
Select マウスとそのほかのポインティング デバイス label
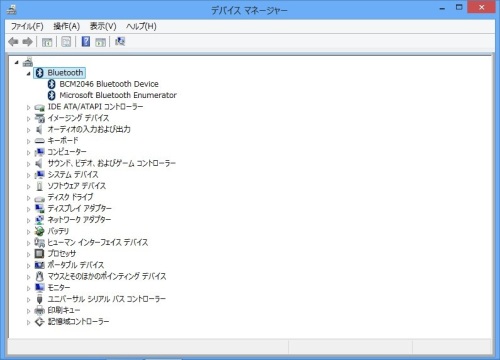click(107, 276)
